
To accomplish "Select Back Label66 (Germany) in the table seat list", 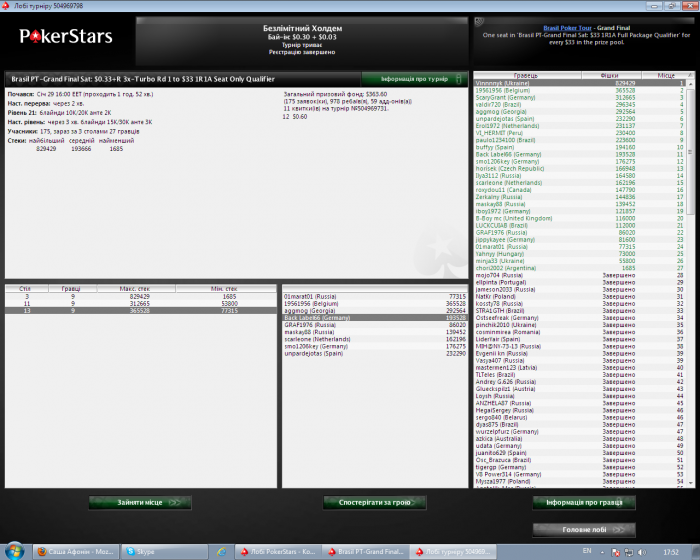I will pyautogui.click(x=375, y=318).
